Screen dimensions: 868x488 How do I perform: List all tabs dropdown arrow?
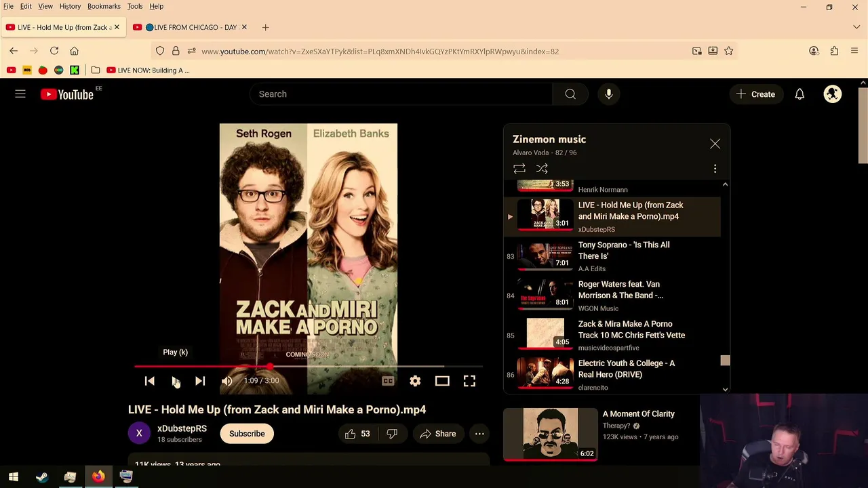point(856,27)
